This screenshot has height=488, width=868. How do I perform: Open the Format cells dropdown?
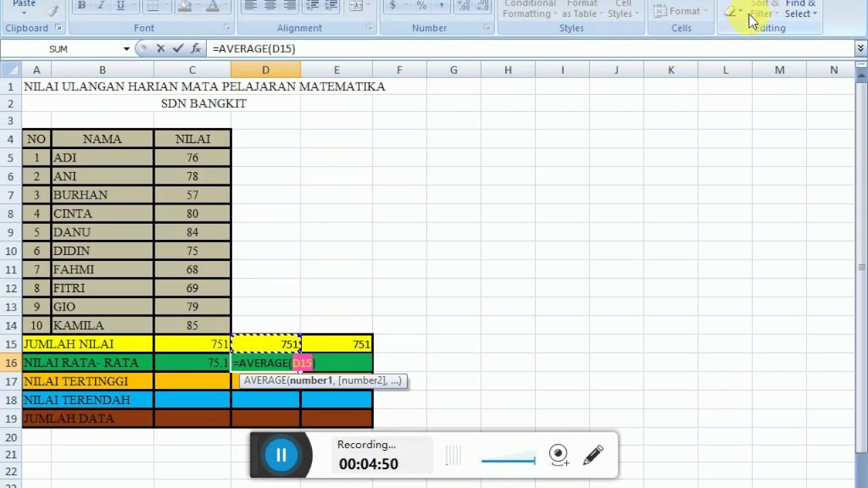point(681,11)
